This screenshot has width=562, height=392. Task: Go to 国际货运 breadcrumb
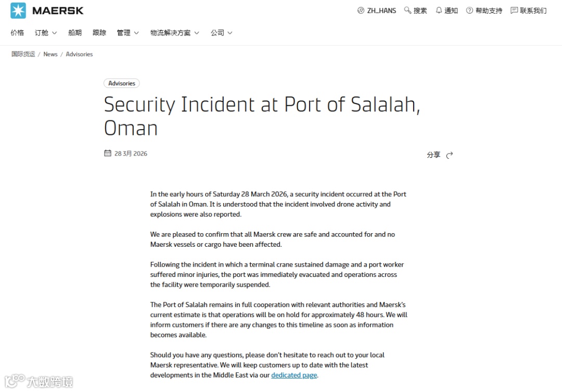23,54
